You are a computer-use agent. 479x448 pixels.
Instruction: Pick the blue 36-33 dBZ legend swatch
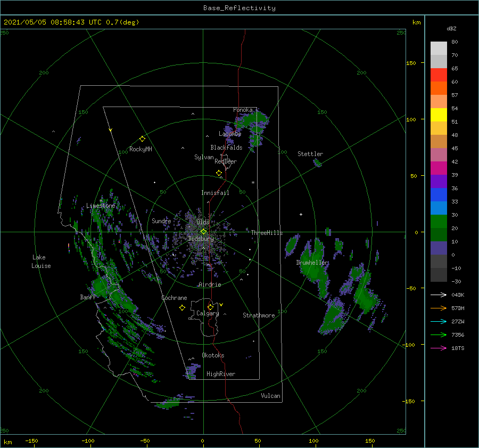click(x=439, y=195)
